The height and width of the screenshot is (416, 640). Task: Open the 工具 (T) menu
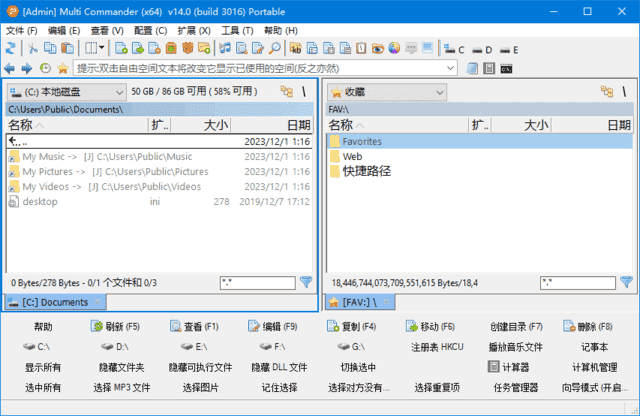click(x=236, y=30)
